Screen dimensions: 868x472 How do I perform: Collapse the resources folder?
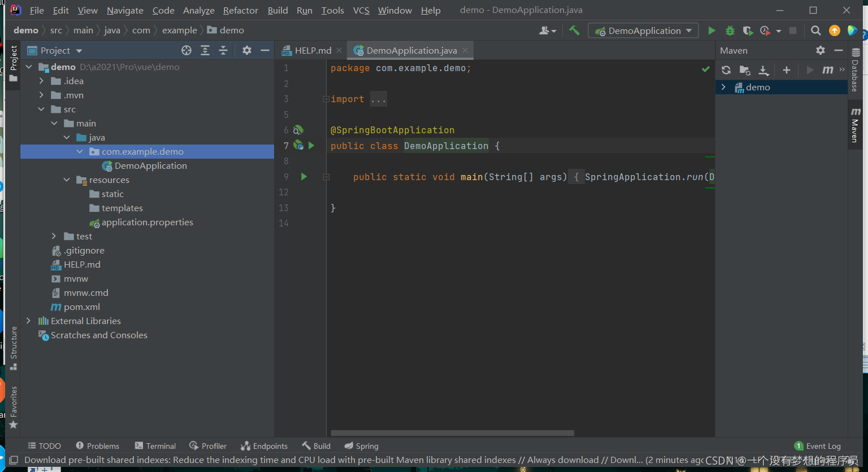pos(67,180)
